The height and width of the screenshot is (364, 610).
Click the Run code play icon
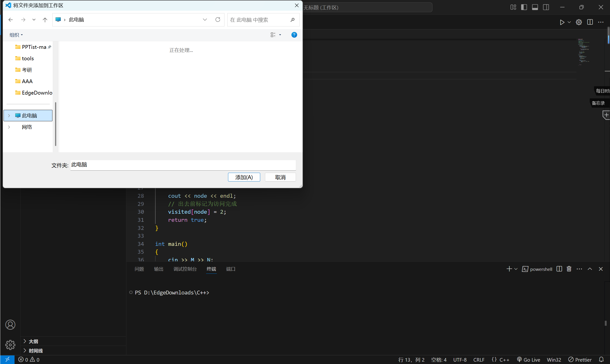point(562,22)
